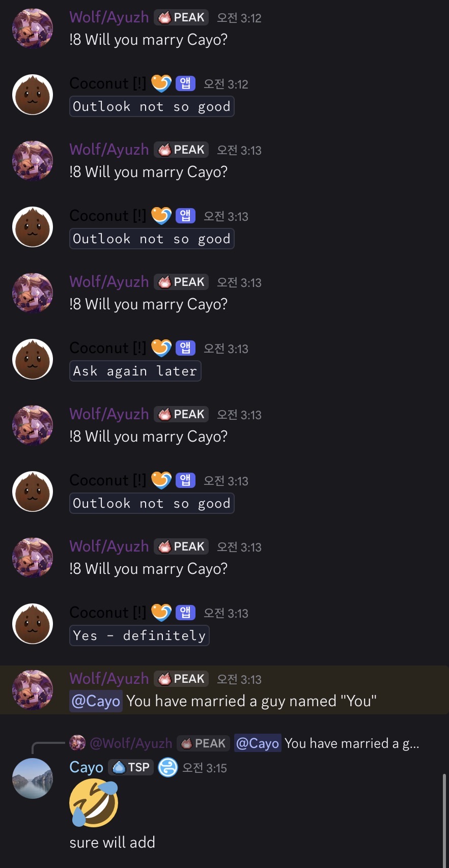Open the Cayo username above the emoji message
Screen dimensions: 449x868
[86, 767]
